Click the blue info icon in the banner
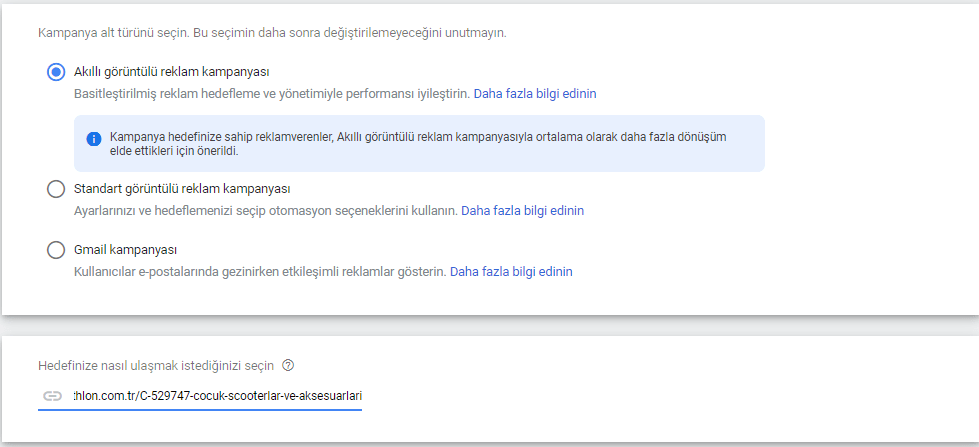 (x=94, y=139)
